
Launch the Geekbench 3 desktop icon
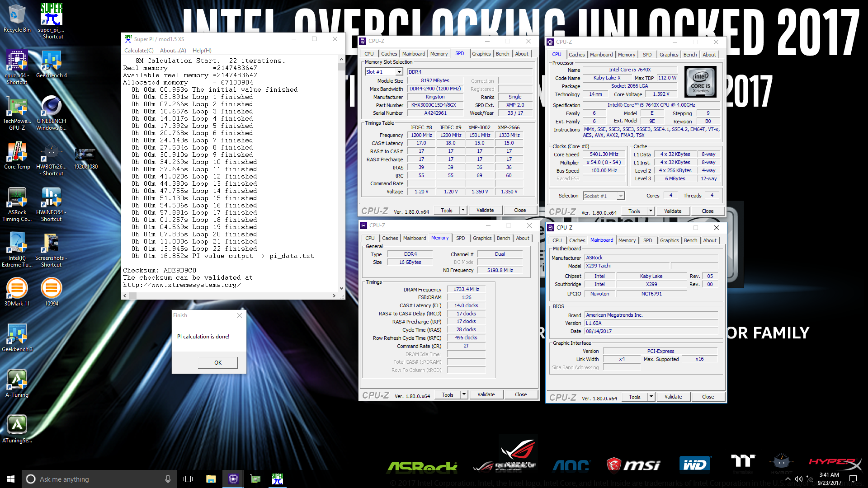pyautogui.click(x=17, y=338)
